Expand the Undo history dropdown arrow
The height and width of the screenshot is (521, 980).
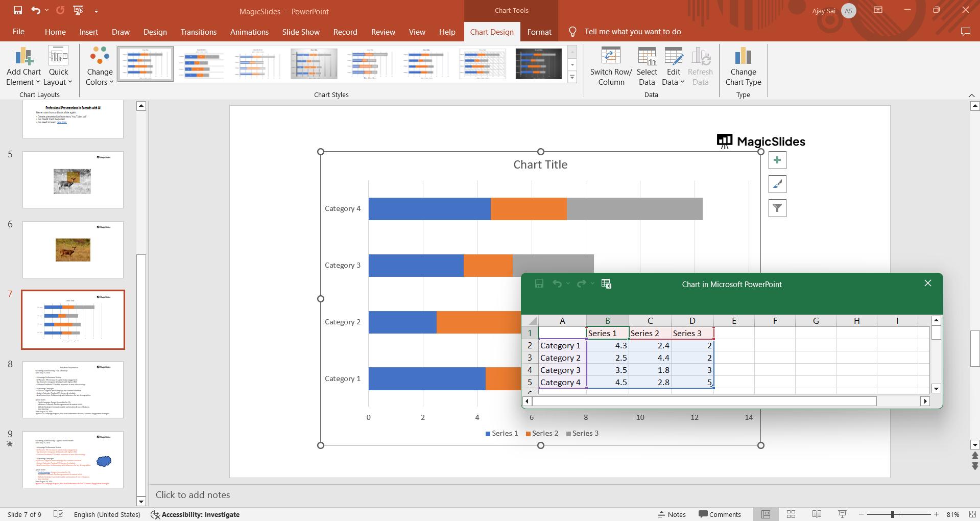46,10
